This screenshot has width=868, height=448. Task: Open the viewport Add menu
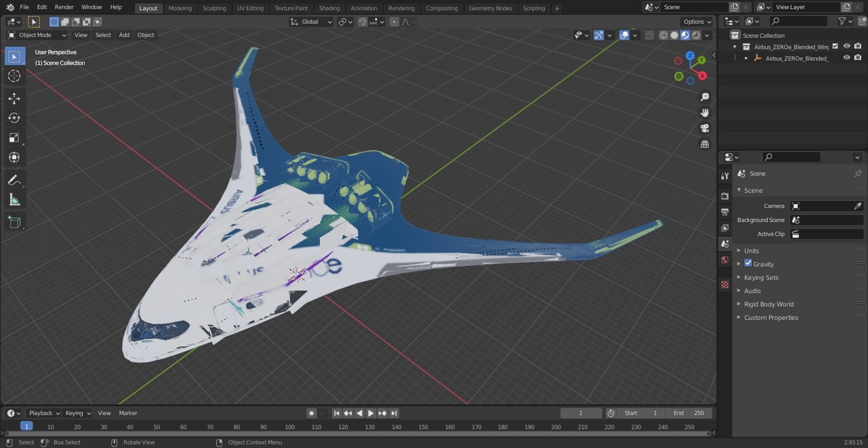point(124,35)
